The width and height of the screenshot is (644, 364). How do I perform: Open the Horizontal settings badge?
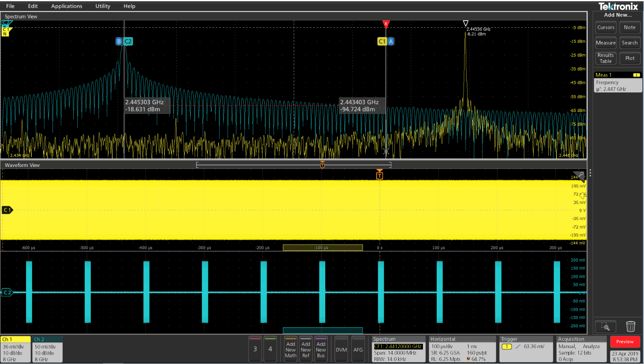point(462,349)
